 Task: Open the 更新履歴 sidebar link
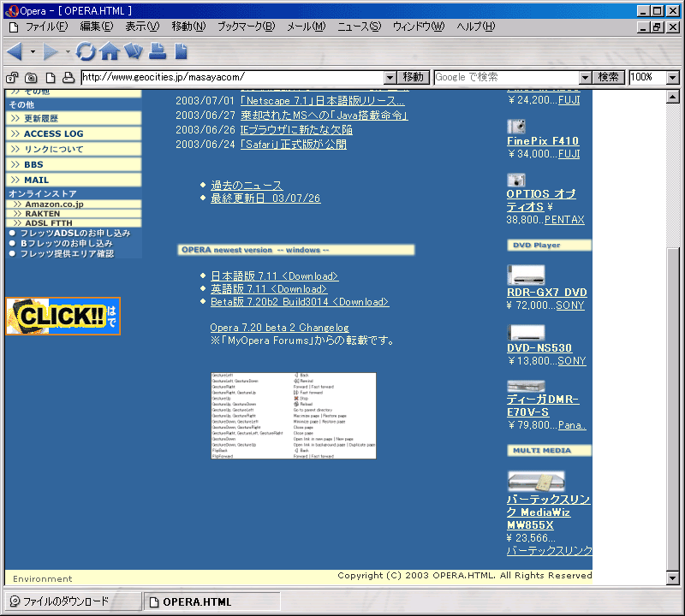[74, 118]
